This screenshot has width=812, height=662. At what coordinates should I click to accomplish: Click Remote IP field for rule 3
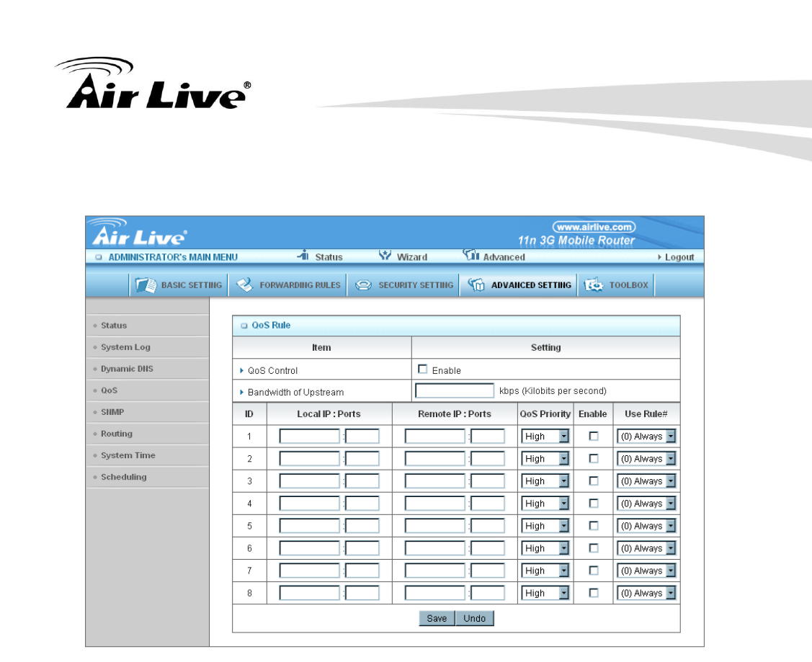(x=434, y=481)
